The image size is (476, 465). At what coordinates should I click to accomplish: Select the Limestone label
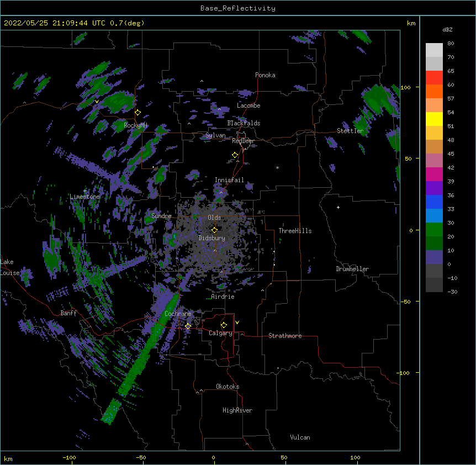[x=84, y=197]
